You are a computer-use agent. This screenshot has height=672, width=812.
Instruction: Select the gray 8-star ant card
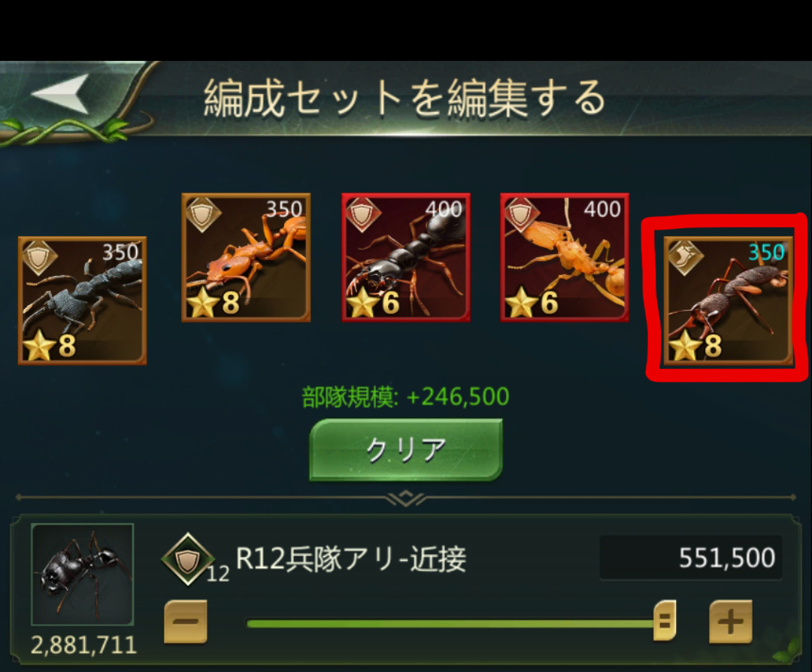click(83, 301)
